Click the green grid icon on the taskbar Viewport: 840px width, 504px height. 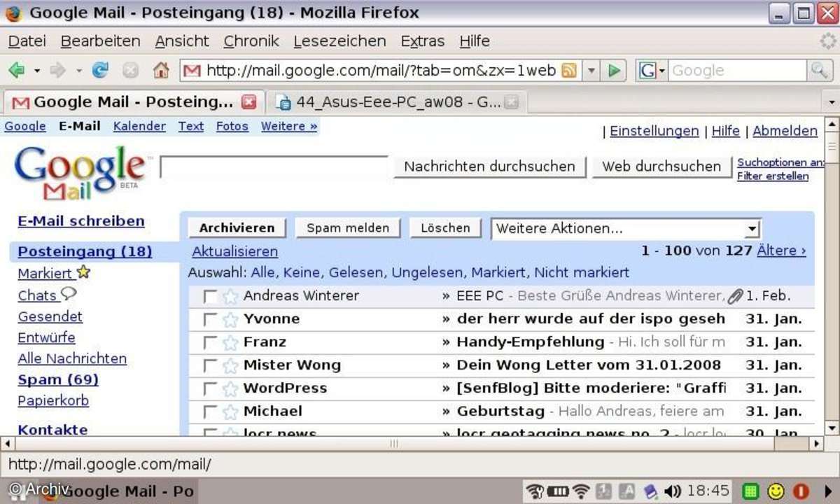(751, 491)
